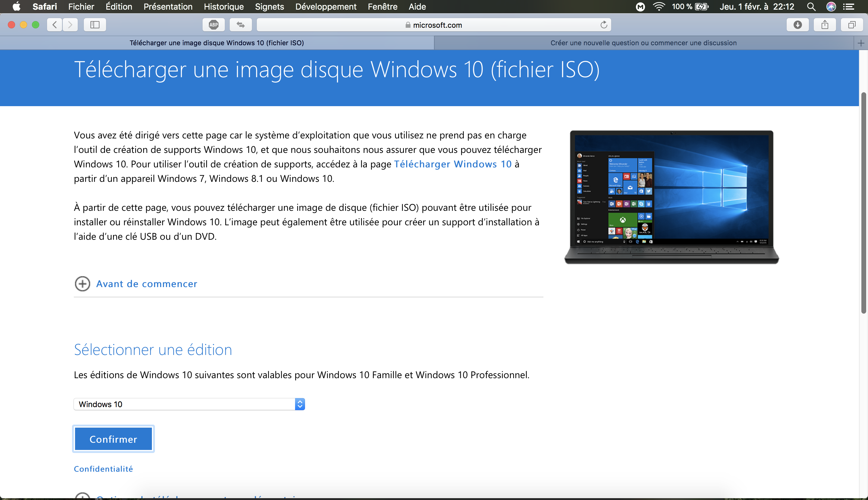The height and width of the screenshot is (500, 868).
Task: Click the Confirmer button
Action: coord(113,439)
